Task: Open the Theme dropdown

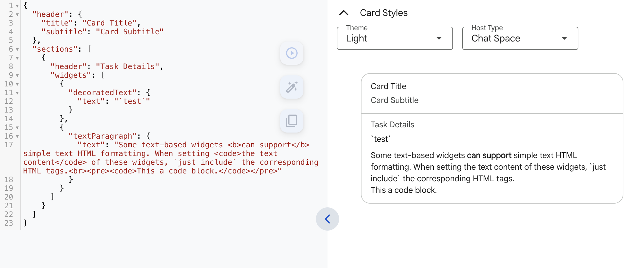Action: click(395, 38)
